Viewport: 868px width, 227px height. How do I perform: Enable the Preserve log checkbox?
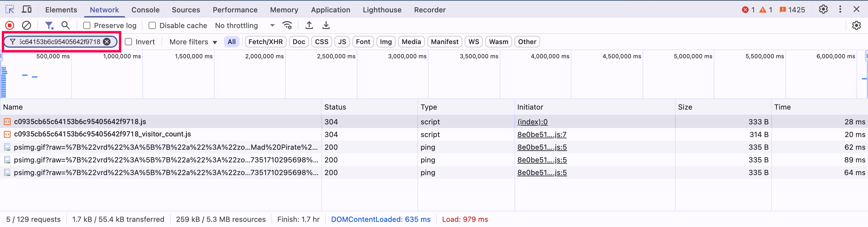click(87, 26)
